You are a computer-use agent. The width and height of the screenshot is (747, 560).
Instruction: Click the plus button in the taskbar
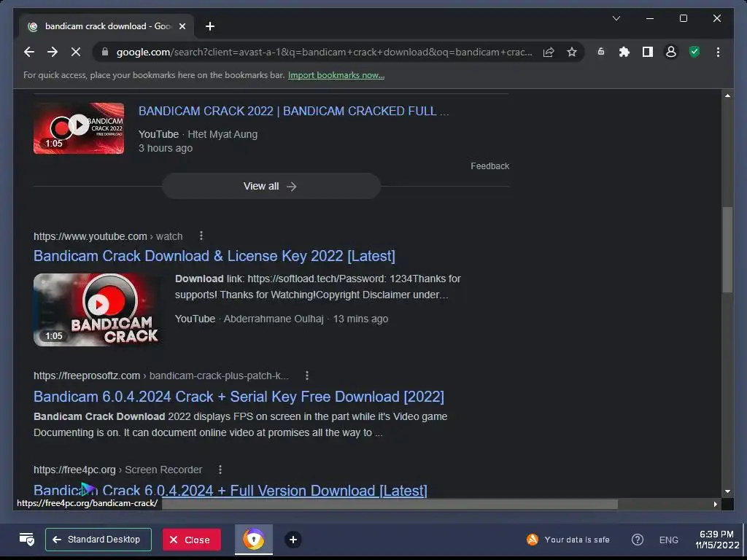293,540
